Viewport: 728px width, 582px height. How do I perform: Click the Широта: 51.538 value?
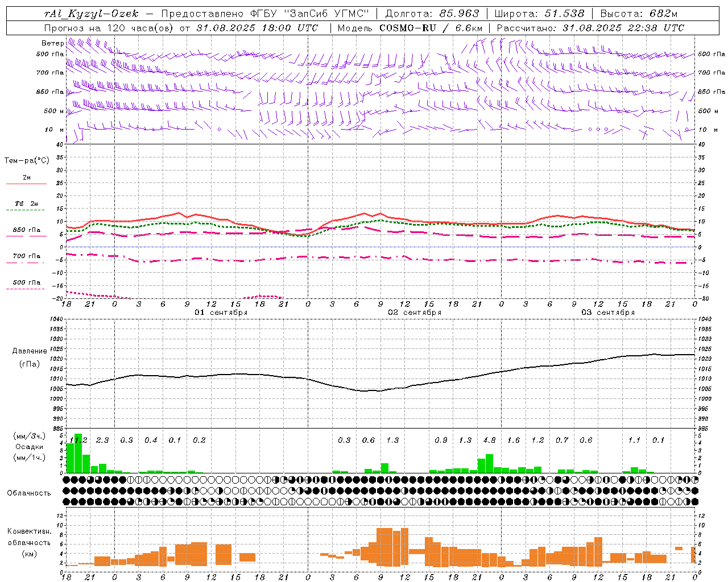[539, 14]
